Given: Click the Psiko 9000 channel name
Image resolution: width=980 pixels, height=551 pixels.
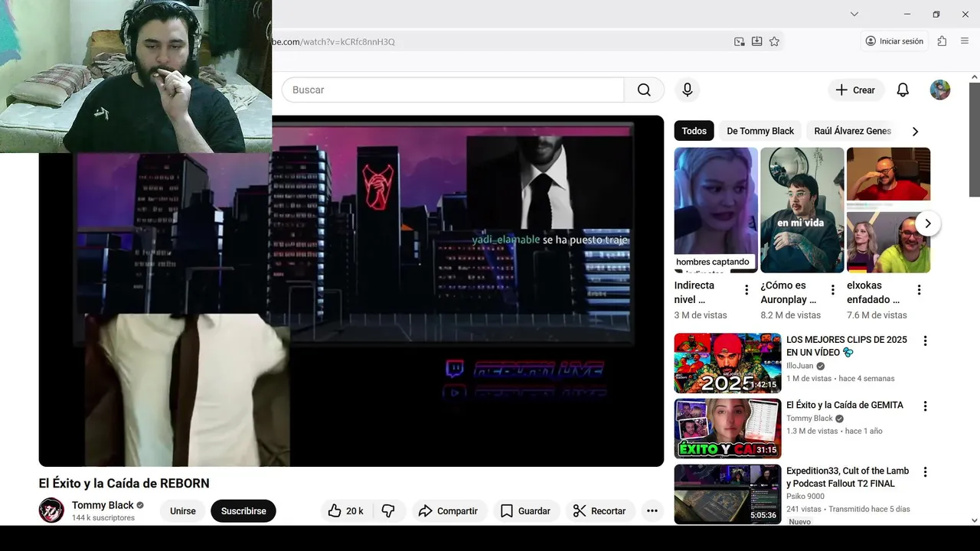Looking at the screenshot, I should pos(805,496).
